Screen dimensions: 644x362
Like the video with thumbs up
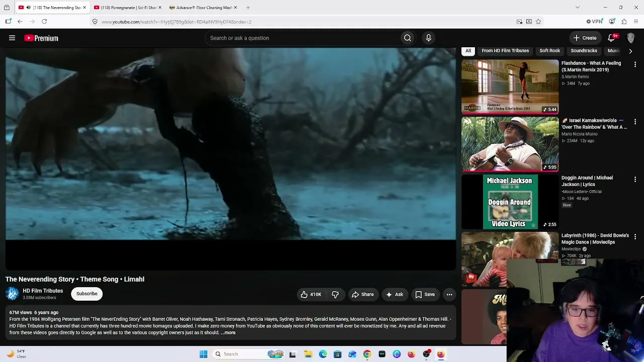(311, 295)
